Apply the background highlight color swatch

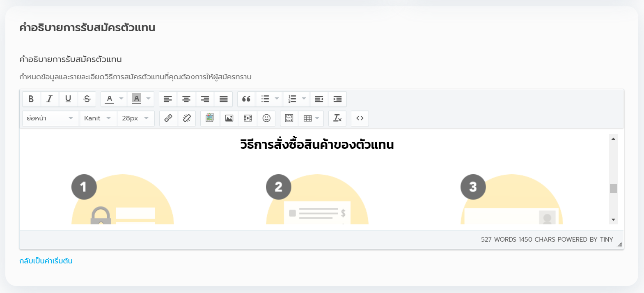(137, 99)
